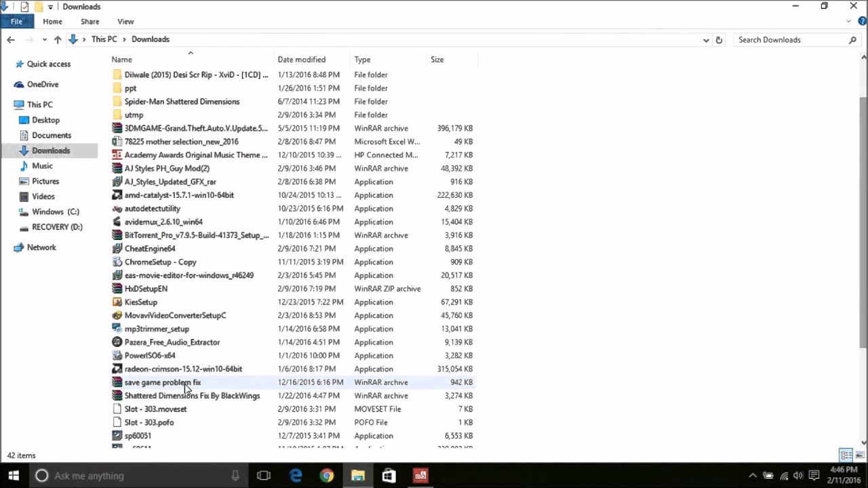Select ChromeSetup - Copy icon
Viewport: 868px width, 488px height.
(x=117, y=262)
